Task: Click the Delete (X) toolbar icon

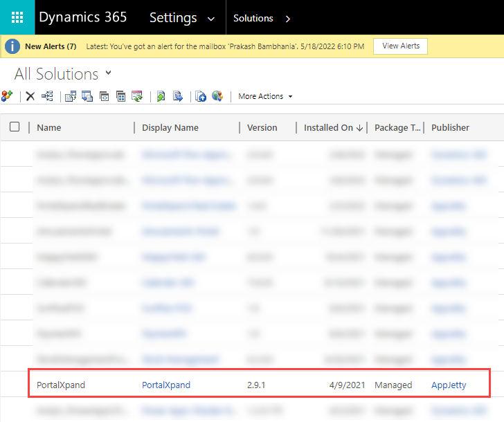Action: click(30, 96)
